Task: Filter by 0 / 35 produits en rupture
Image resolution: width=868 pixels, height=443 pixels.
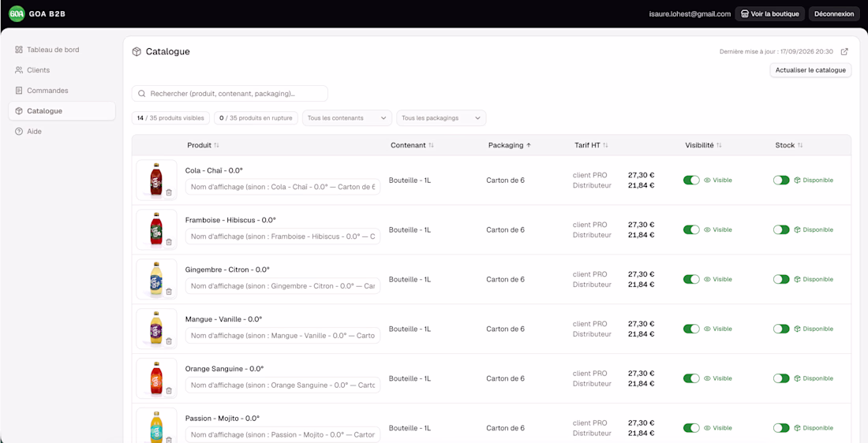Action: pyautogui.click(x=256, y=117)
